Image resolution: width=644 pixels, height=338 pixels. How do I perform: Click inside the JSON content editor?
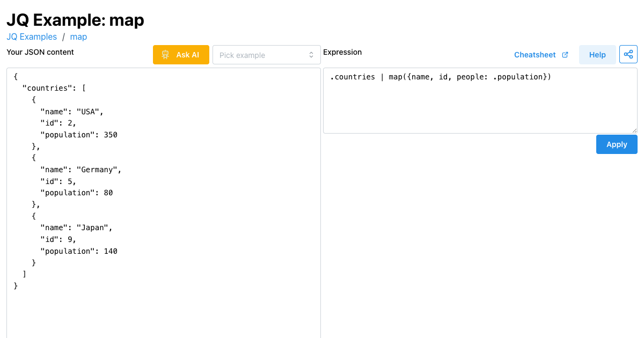(x=164, y=203)
